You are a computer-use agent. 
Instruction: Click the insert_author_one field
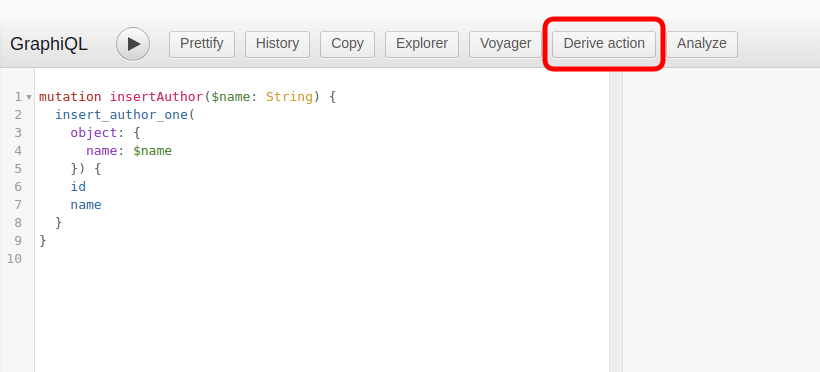point(122,115)
